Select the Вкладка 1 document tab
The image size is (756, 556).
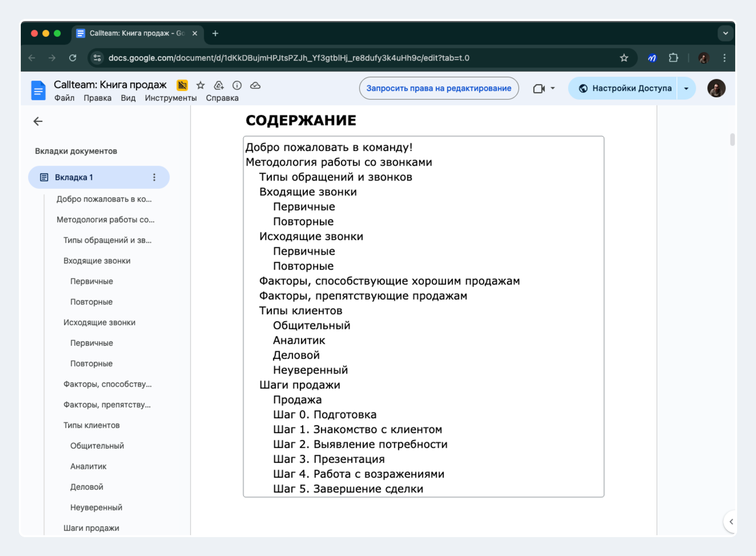click(99, 177)
